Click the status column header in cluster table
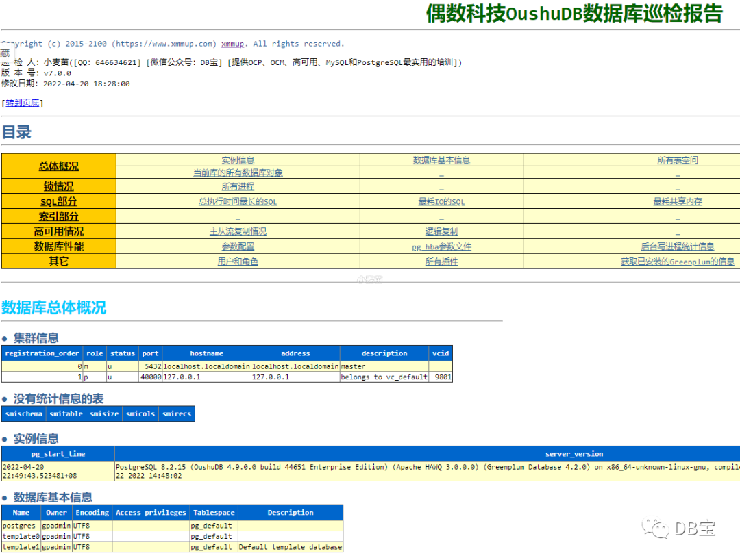The width and height of the screenshot is (740, 560). (122, 353)
